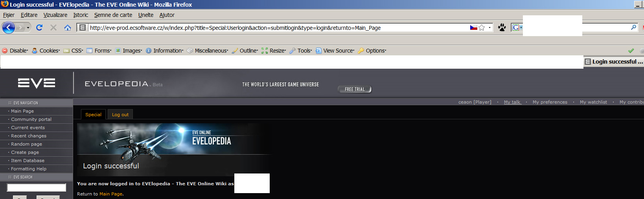Open the Fișier menu
The width and height of the screenshot is (644, 199).
pyautogui.click(x=9, y=15)
